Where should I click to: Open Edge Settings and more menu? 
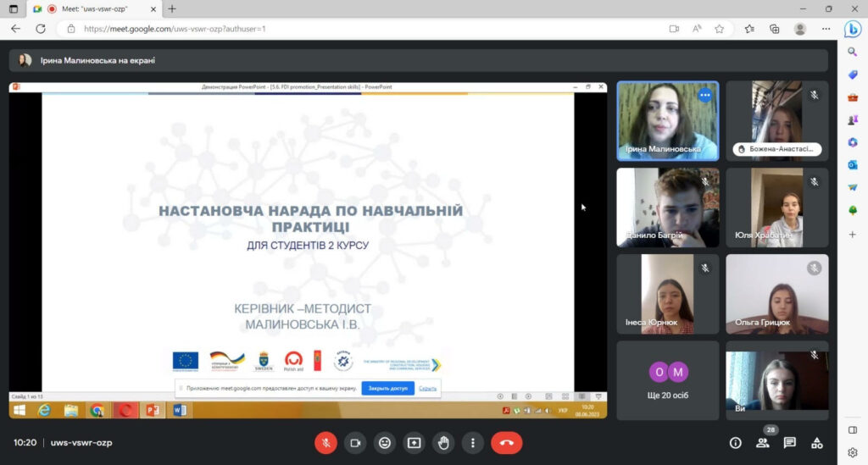(x=826, y=28)
